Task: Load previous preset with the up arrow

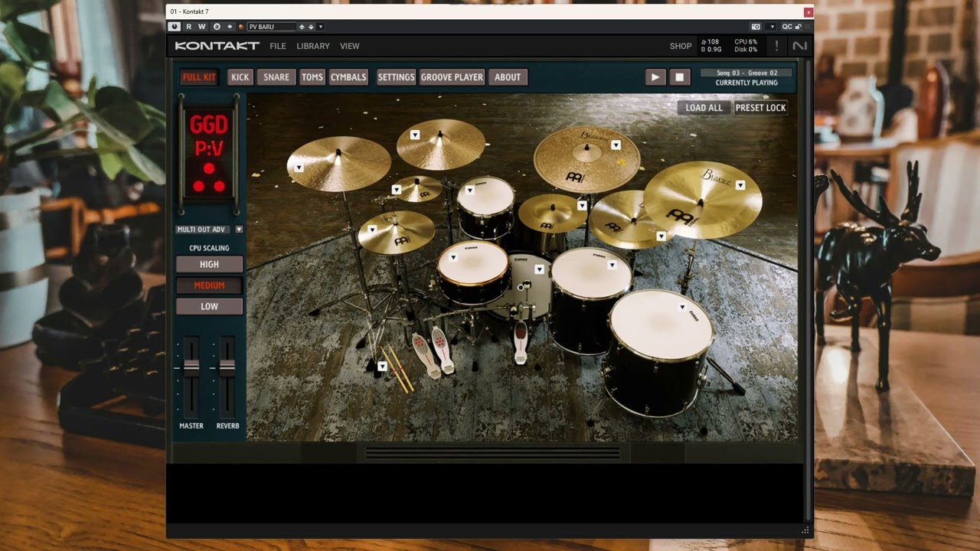Action: tap(302, 27)
